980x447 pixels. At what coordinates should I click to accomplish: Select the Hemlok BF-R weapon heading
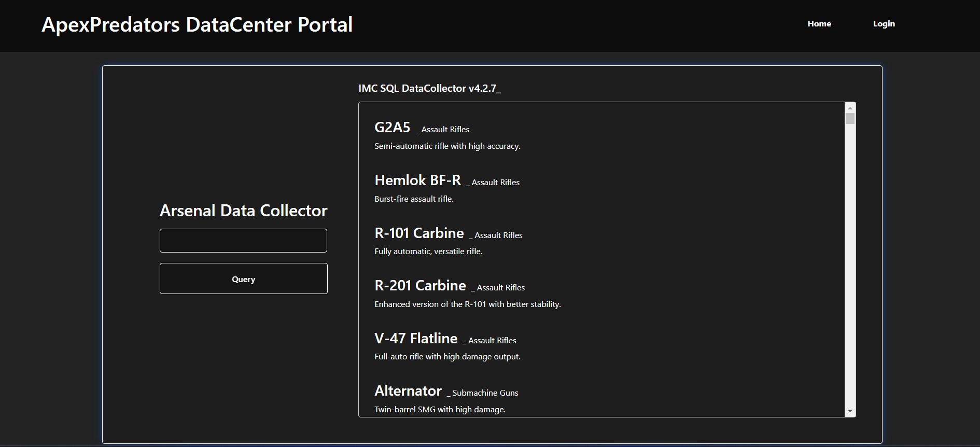[x=417, y=180]
